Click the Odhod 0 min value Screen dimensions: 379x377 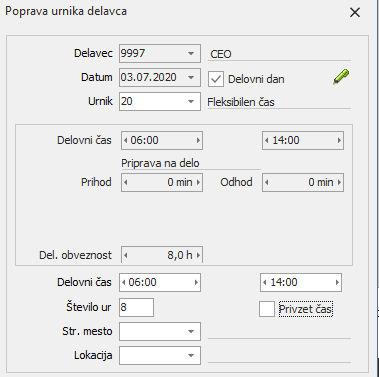point(321,182)
